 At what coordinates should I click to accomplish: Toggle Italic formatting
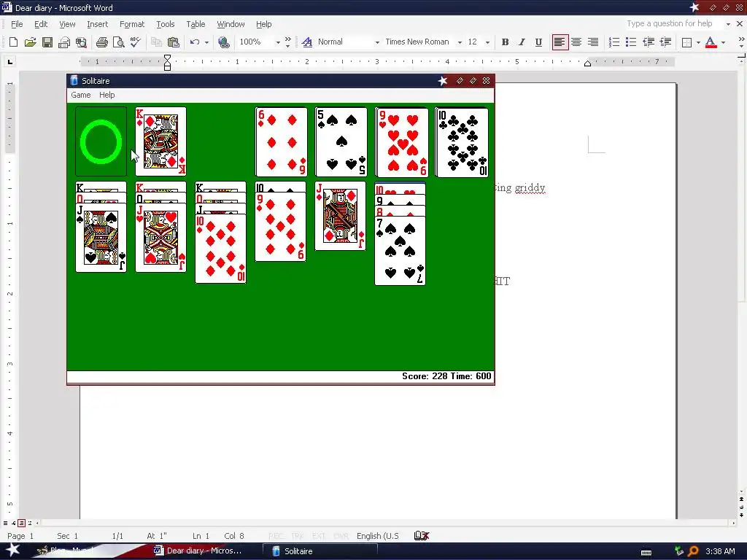pos(522,42)
